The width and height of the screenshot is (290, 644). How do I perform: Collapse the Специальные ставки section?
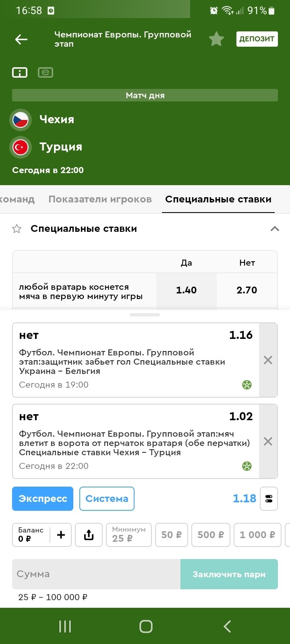click(275, 229)
